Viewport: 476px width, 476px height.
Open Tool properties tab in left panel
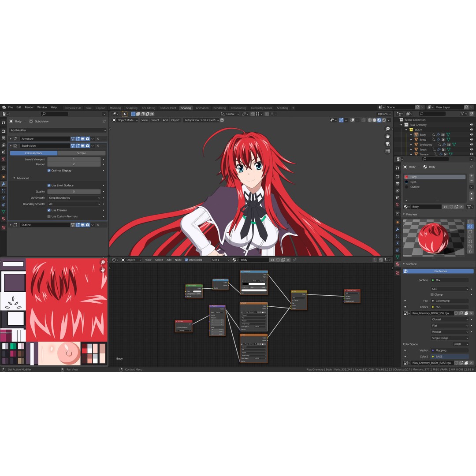[x=4, y=123]
